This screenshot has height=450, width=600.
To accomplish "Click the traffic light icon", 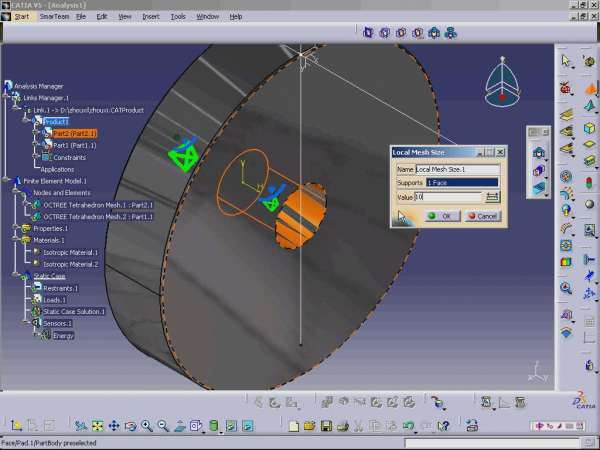I will click(590, 183).
